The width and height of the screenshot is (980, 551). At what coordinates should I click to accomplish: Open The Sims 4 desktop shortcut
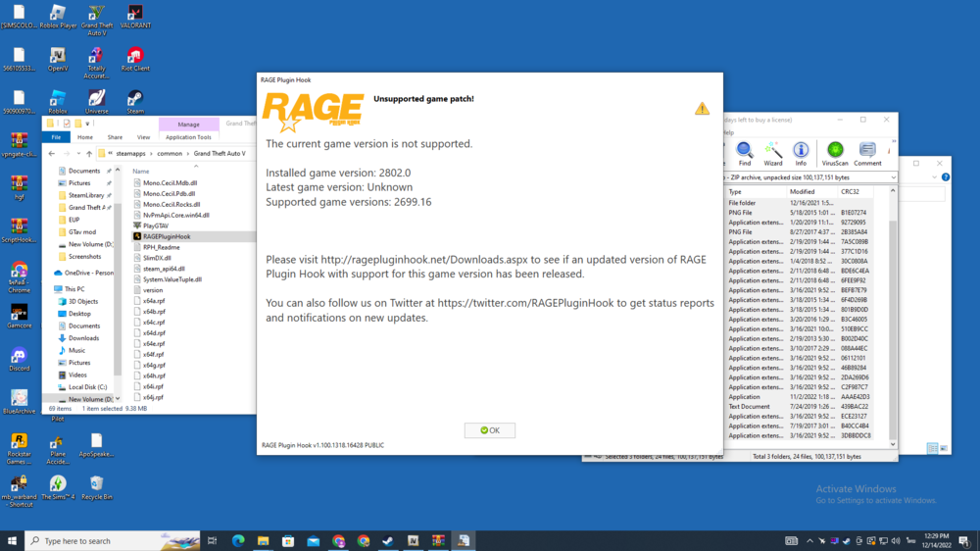tap(58, 487)
